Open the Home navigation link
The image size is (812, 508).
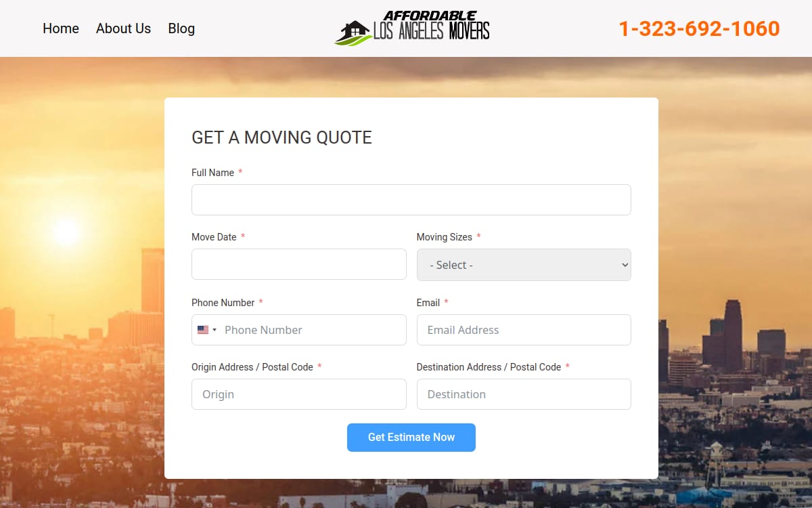[x=61, y=28]
